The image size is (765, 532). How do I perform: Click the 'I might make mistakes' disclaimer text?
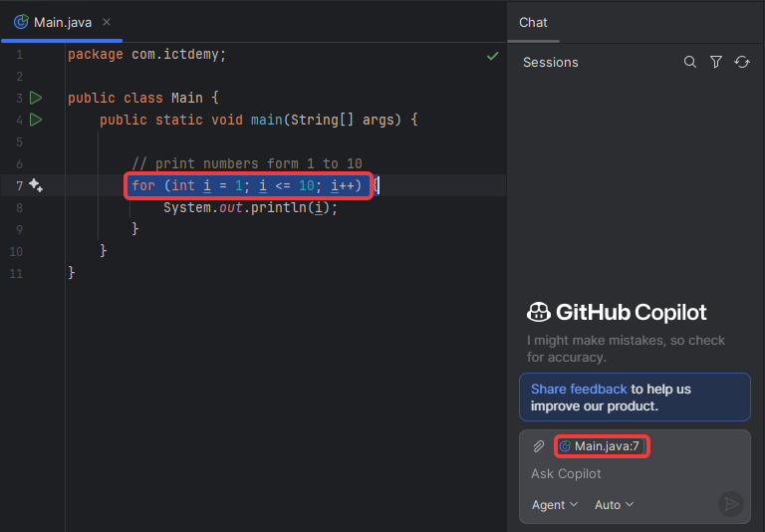click(x=626, y=349)
